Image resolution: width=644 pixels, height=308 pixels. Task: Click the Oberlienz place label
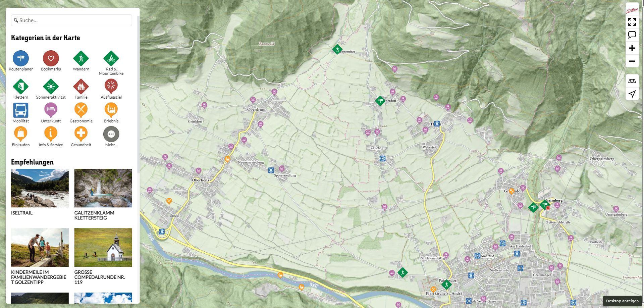(201, 180)
